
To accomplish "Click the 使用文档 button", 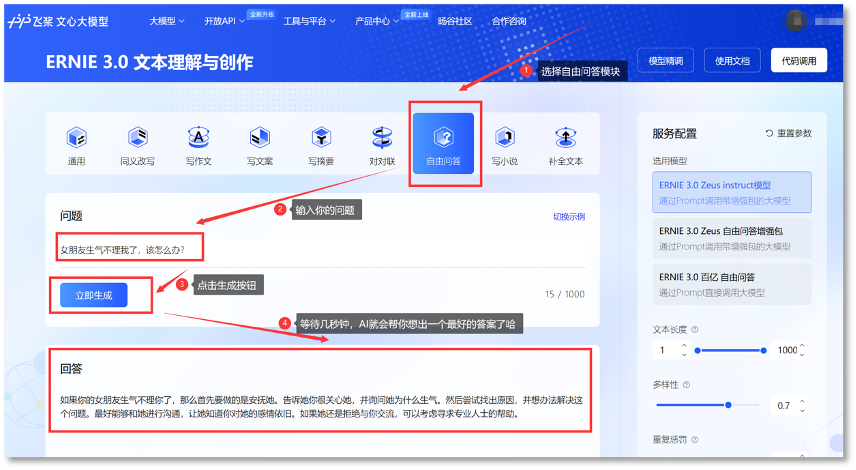I will (x=732, y=61).
